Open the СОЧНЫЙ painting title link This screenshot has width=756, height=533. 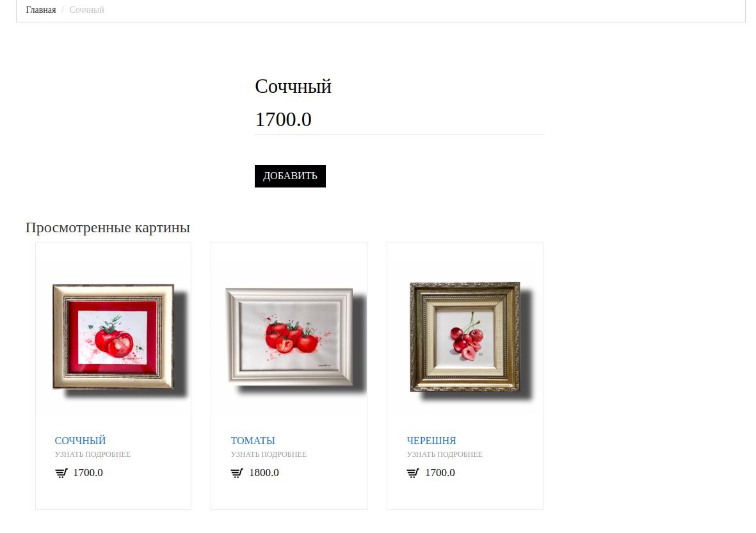click(x=80, y=440)
